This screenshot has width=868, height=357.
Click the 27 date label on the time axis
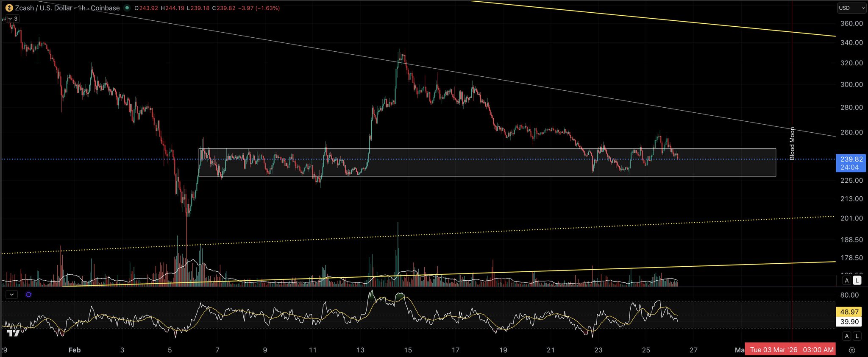coord(693,350)
